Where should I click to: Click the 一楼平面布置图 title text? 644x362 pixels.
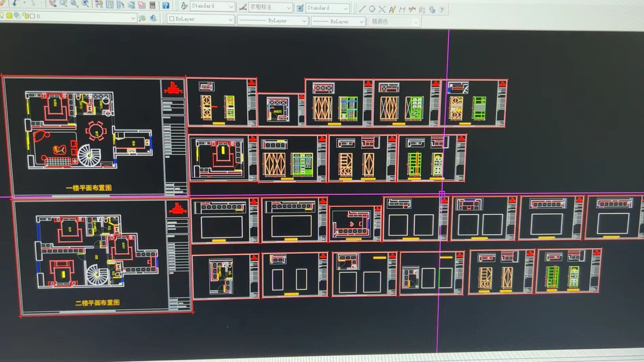pos(88,188)
